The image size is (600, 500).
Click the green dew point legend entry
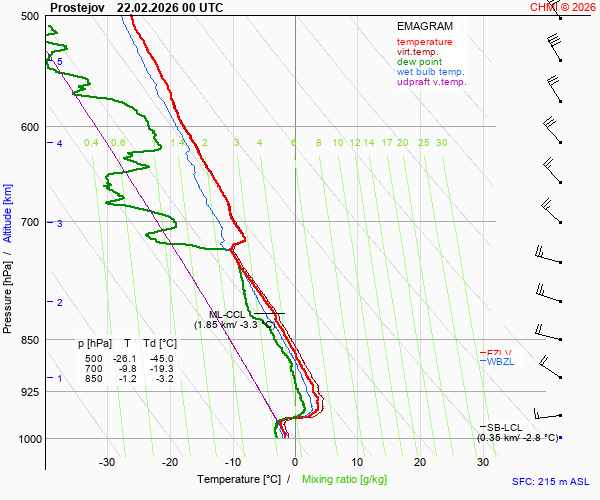[419, 62]
